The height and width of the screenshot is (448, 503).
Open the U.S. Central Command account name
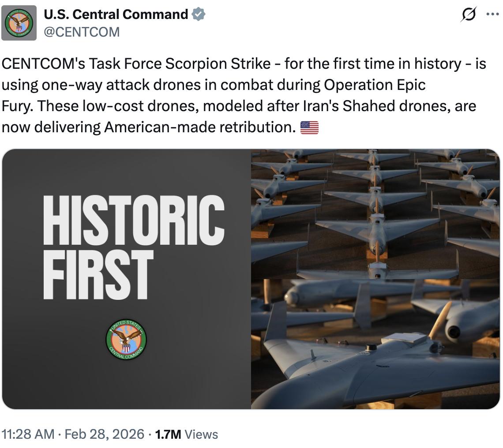116,15
